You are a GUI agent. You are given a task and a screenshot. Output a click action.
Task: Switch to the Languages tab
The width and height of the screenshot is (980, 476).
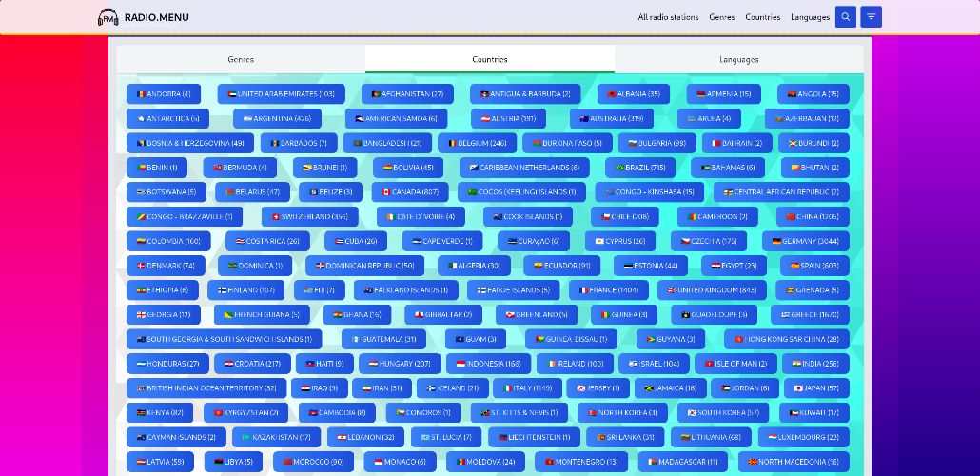click(x=738, y=59)
